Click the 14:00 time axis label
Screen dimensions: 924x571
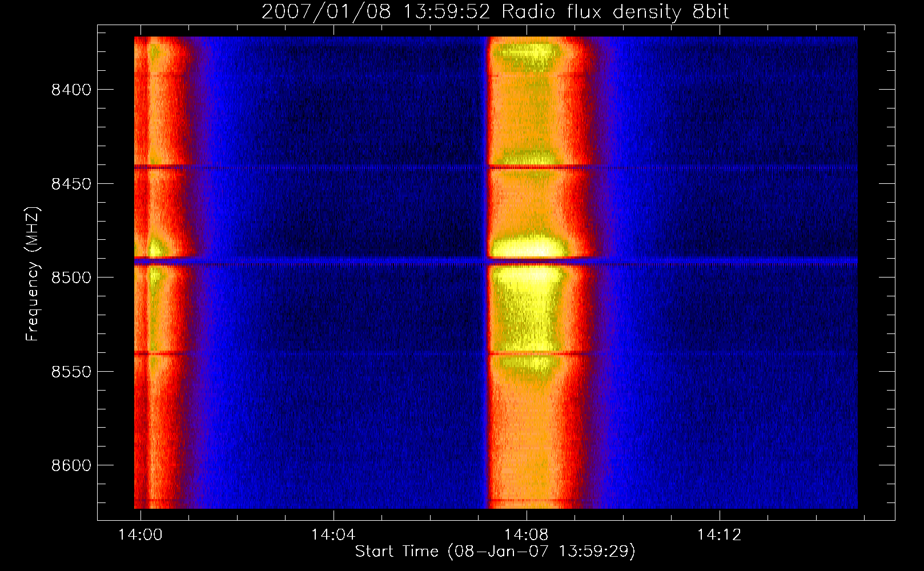point(140,534)
